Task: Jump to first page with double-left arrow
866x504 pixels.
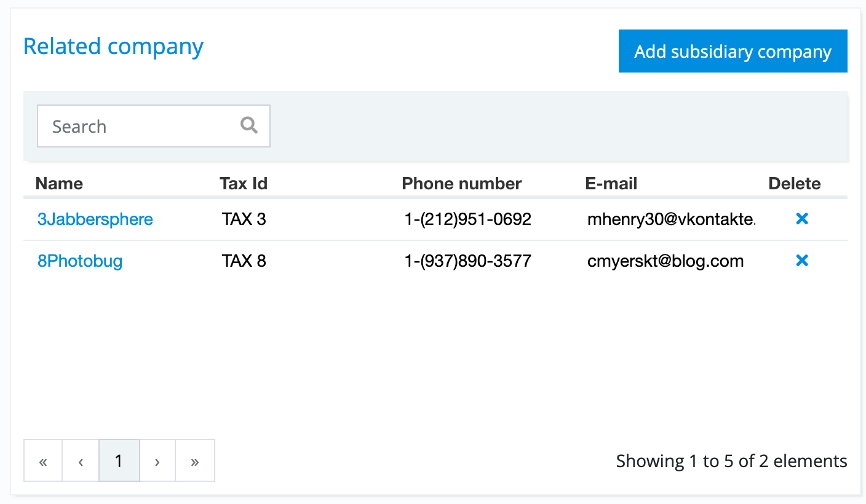Action: click(43, 461)
